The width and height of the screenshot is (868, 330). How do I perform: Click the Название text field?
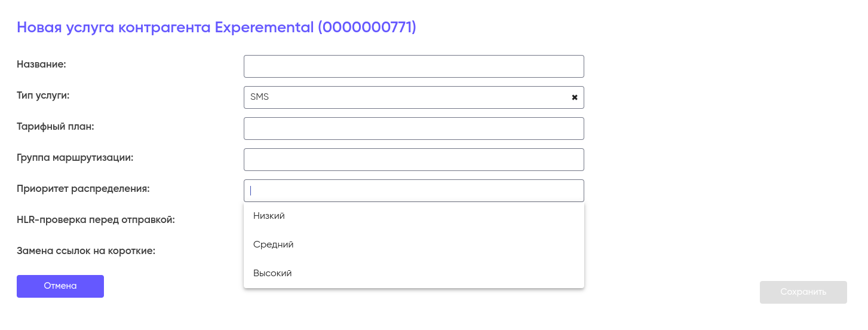tap(413, 66)
